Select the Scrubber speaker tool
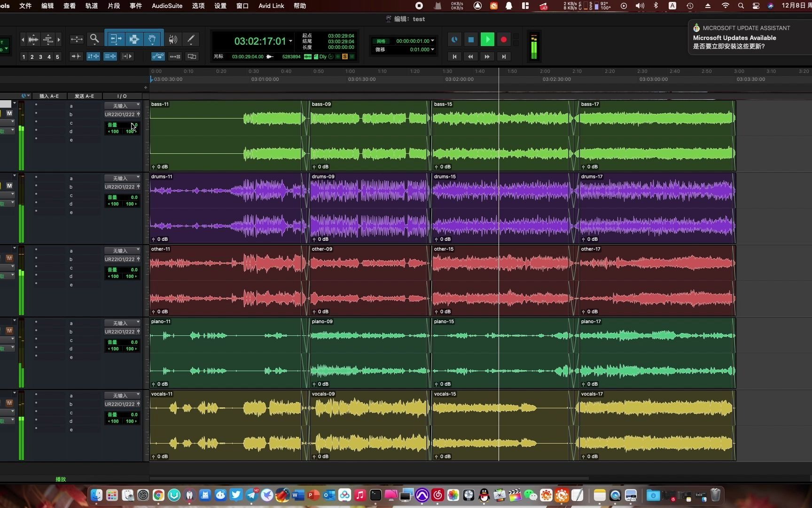 tap(173, 40)
